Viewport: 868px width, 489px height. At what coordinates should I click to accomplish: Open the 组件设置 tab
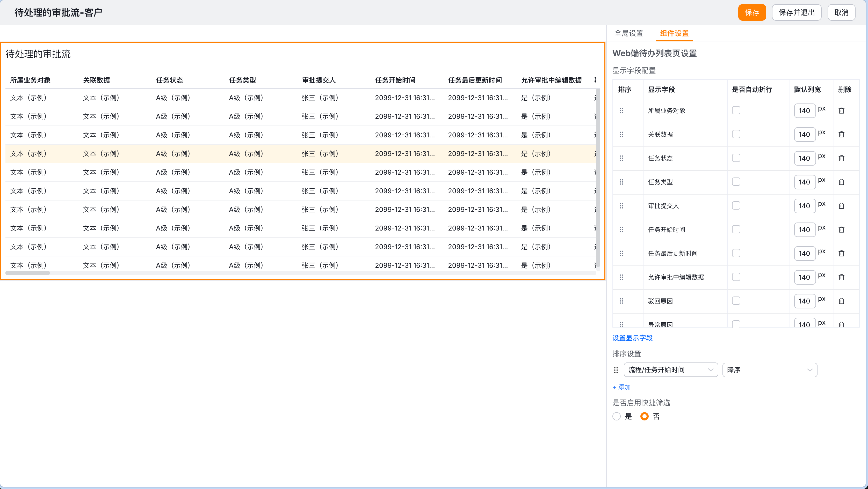674,33
